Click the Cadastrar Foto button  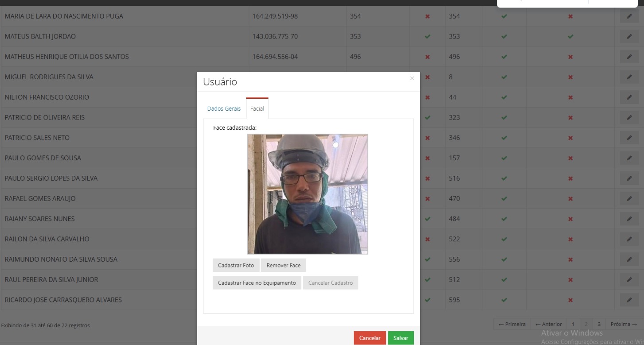click(x=236, y=265)
